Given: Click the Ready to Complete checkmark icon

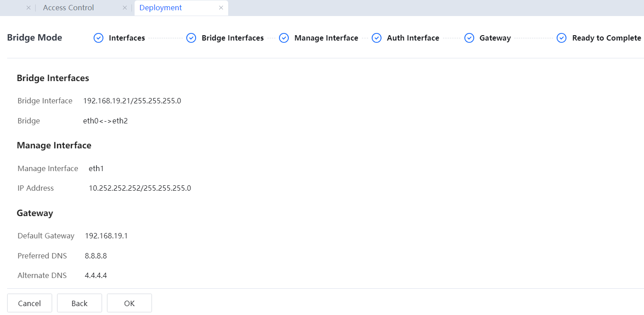Looking at the screenshot, I should point(562,38).
